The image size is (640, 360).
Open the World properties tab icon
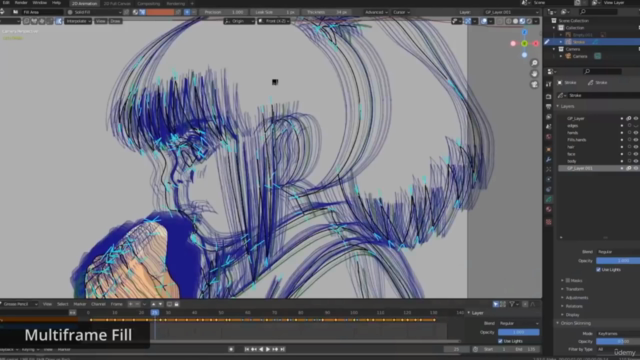point(549,137)
